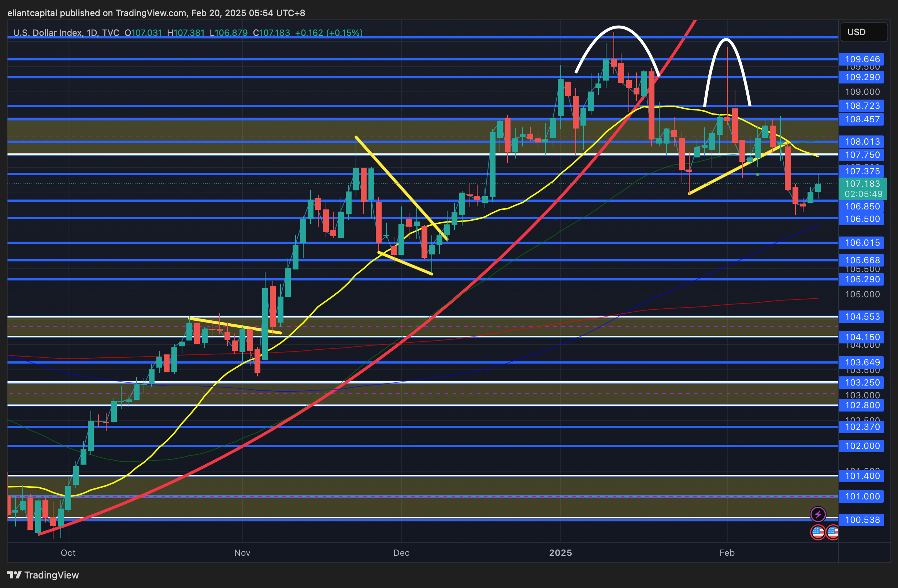Select the current price label 107.183
Screen dimensions: 898x588
pyautogui.click(x=862, y=184)
